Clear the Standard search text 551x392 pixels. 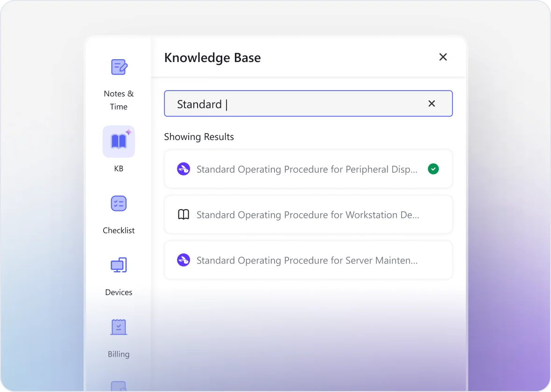click(x=432, y=104)
